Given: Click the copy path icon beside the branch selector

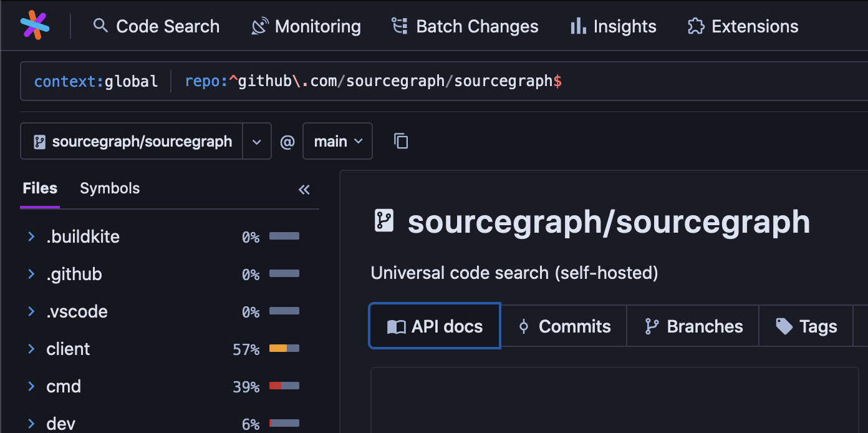Looking at the screenshot, I should tap(401, 141).
